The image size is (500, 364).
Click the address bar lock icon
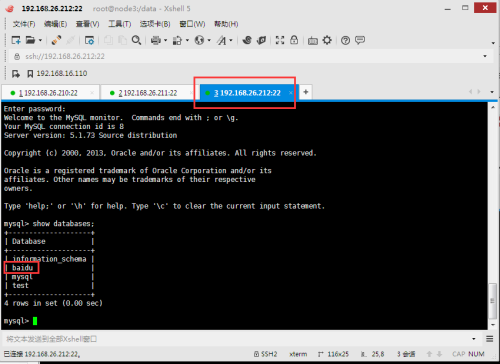pos(17,56)
